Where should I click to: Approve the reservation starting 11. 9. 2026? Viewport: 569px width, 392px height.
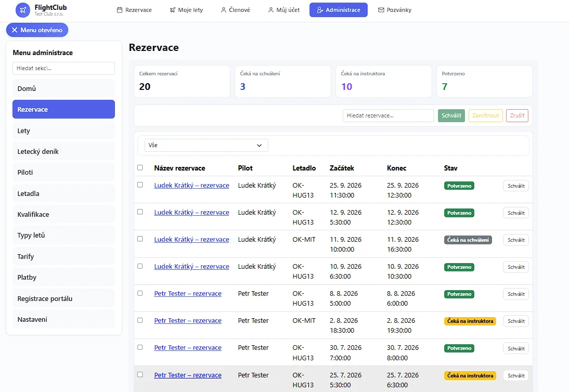pyautogui.click(x=515, y=240)
